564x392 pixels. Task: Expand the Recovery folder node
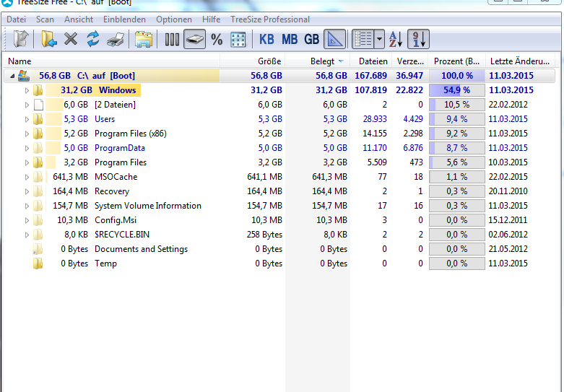point(27,191)
